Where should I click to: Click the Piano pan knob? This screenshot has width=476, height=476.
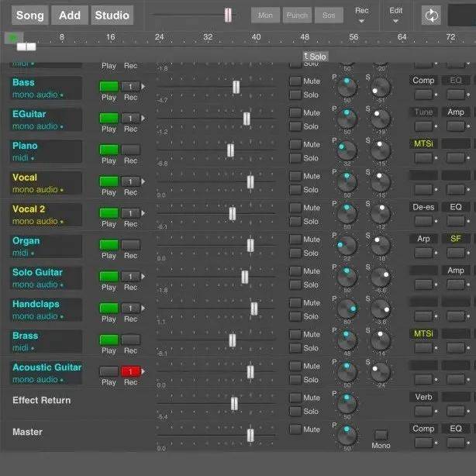click(347, 150)
